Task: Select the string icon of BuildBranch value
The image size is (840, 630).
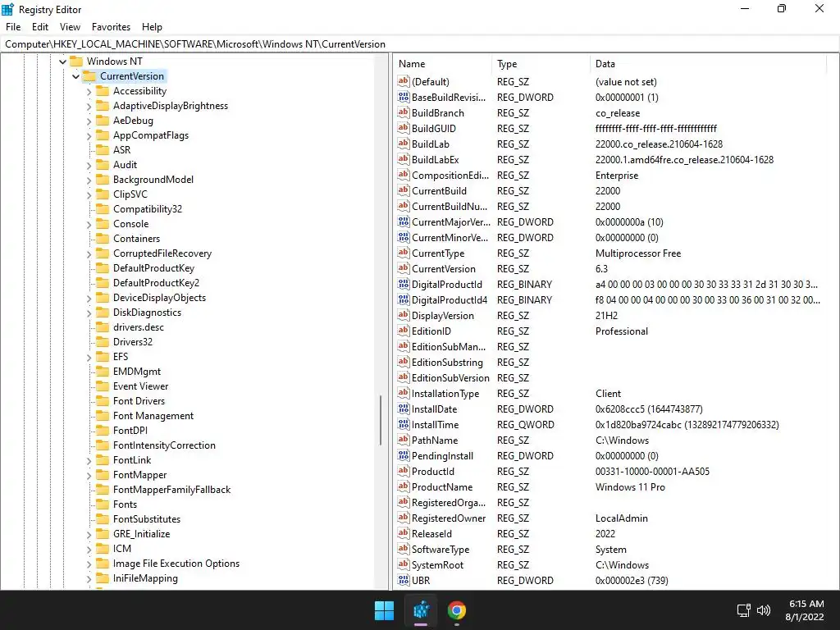Action: click(404, 113)
